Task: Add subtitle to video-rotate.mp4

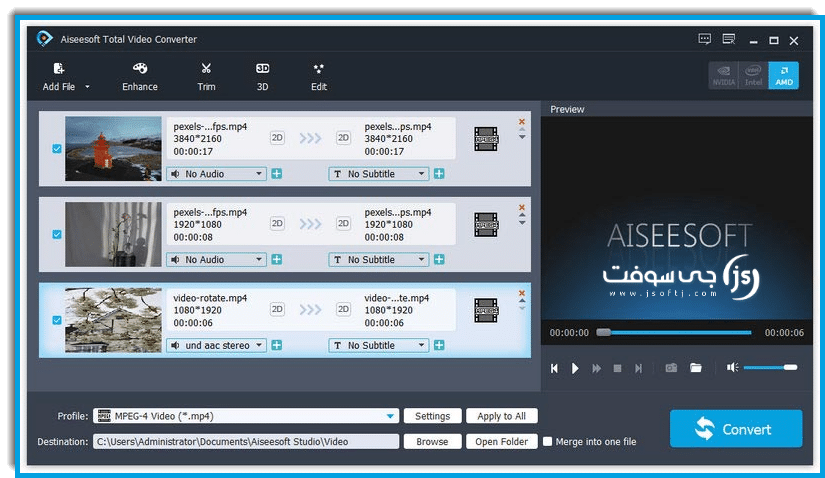Action: point(439,345)
